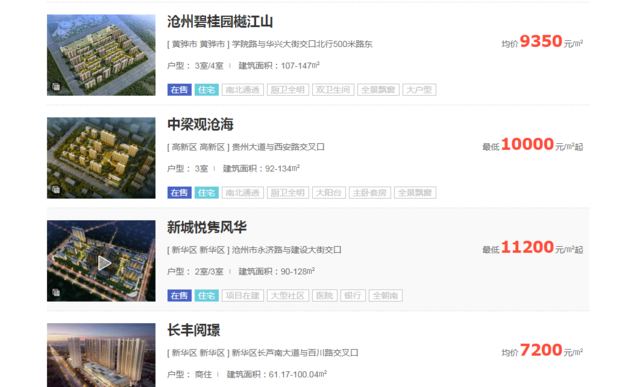The image size is (640, 387).
Task: Click the 沧州碧桂园樾江山 aerial thumbnail
Action: click(x=101, y=55)
